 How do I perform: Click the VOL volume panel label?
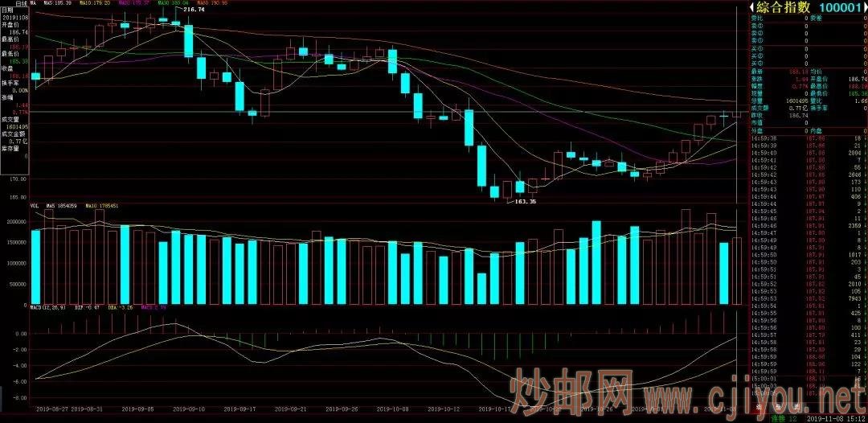(x=35, y=206)
